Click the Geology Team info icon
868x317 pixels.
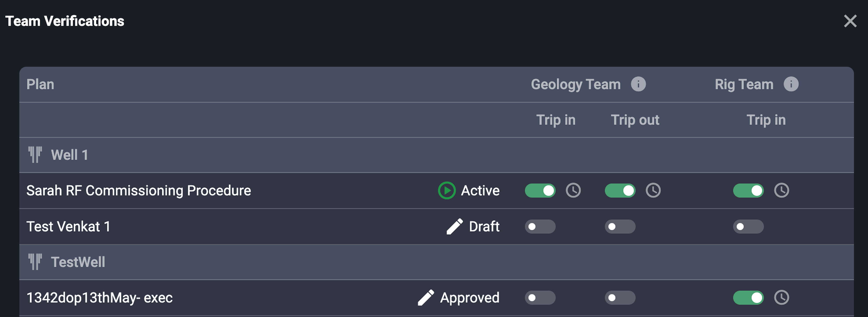tap(638, 84)
